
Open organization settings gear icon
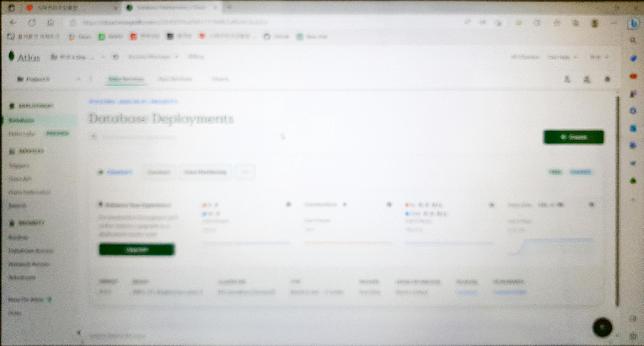click(x=116, y=57)
